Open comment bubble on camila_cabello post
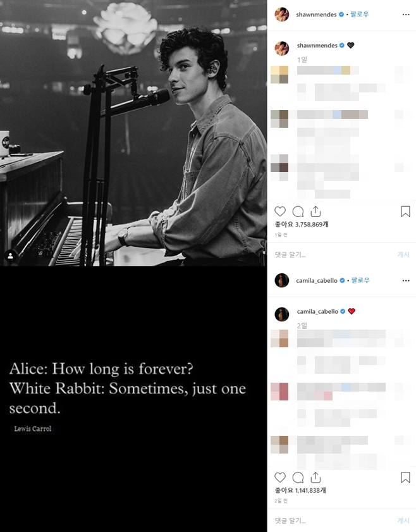Screen dimensions: 416x532 (x=298, y=478)
